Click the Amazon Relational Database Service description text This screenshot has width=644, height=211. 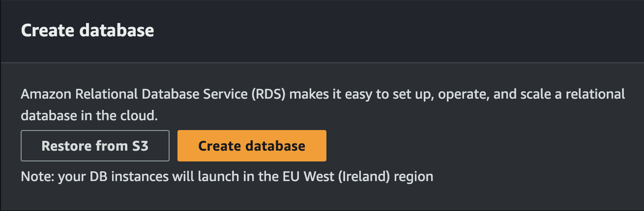click(323, 105)
